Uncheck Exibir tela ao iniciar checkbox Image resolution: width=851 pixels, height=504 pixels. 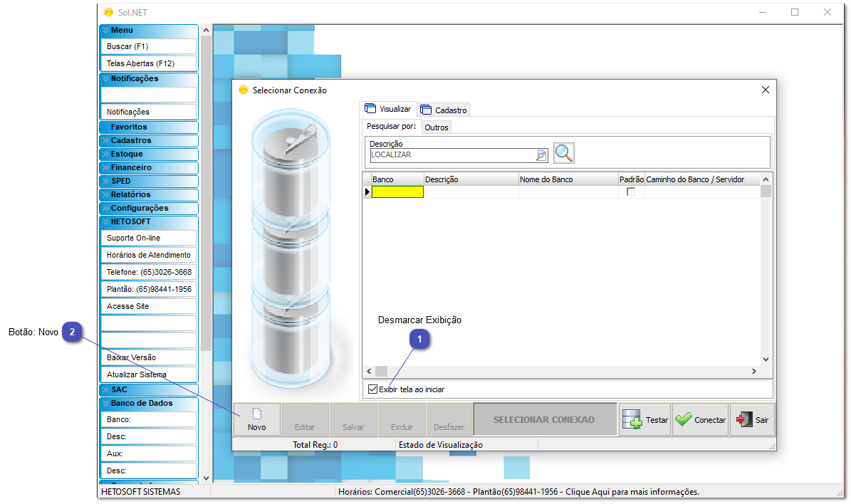[x=373, y=389]
